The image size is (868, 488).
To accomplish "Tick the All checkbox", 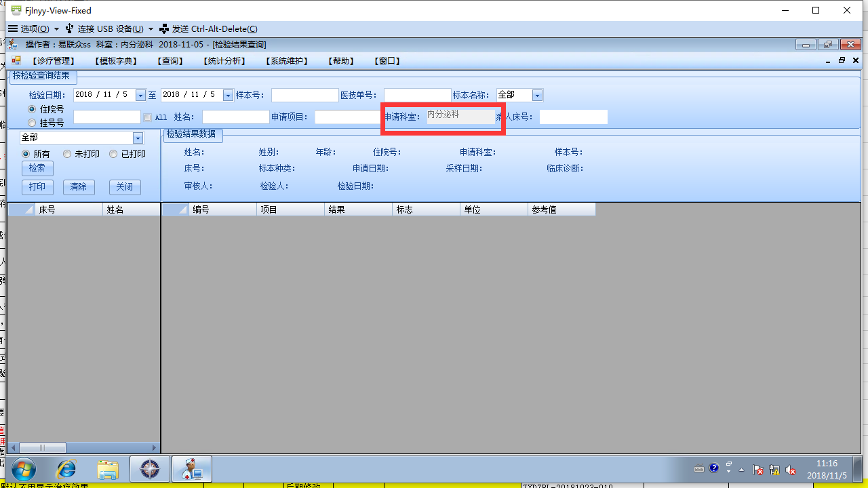I will [x=148, y=117].
